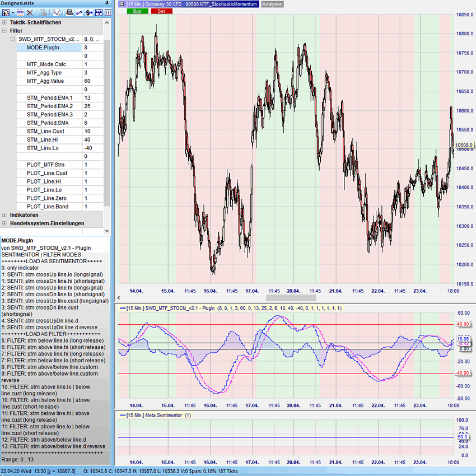The height and width of the screenshot is (476, 476).
Task: Select PLOT_Line.Band parameter
Action: 49,207
